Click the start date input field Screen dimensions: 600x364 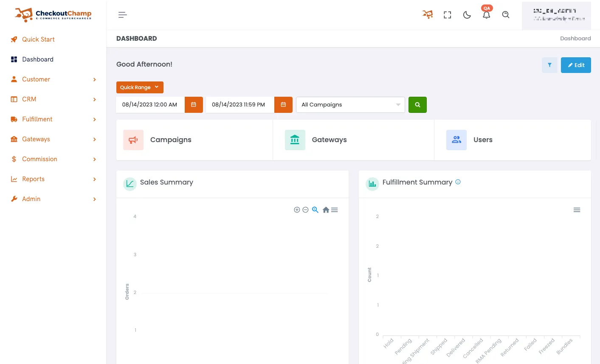tap(150, 104)
